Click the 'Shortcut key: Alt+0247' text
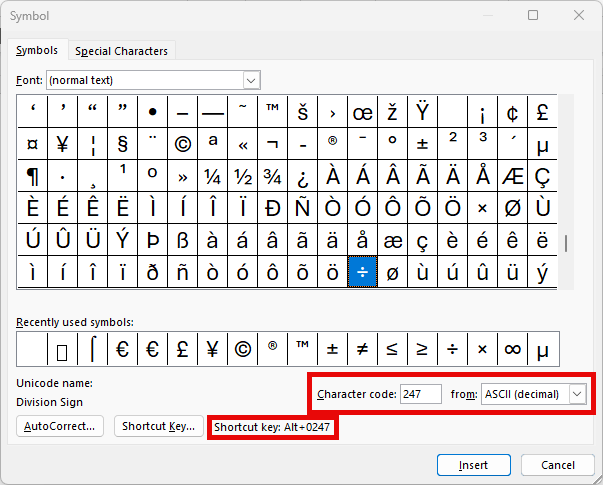Image resolution: width=603 pixels, height=485 pixels. (x=272, y=427)
